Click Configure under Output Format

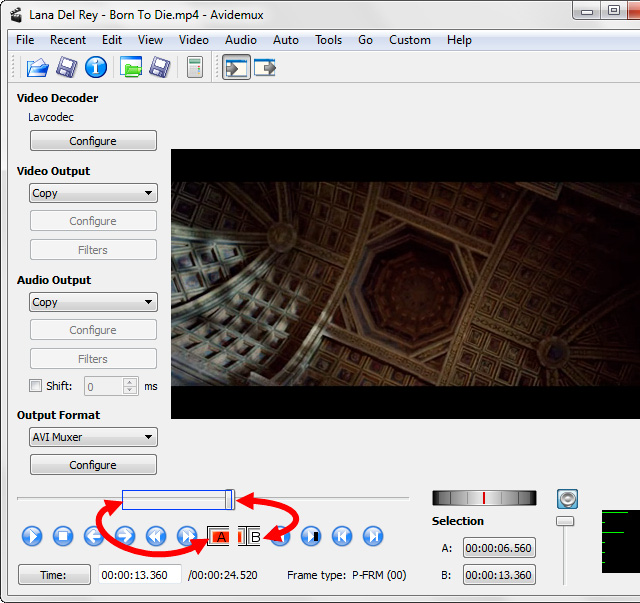point(93,465)
